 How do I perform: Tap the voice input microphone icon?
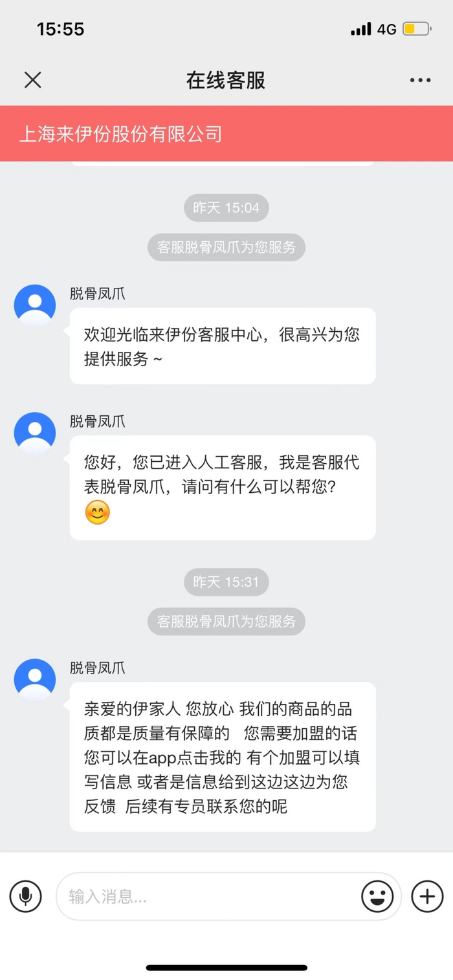(x=25, y=897)
